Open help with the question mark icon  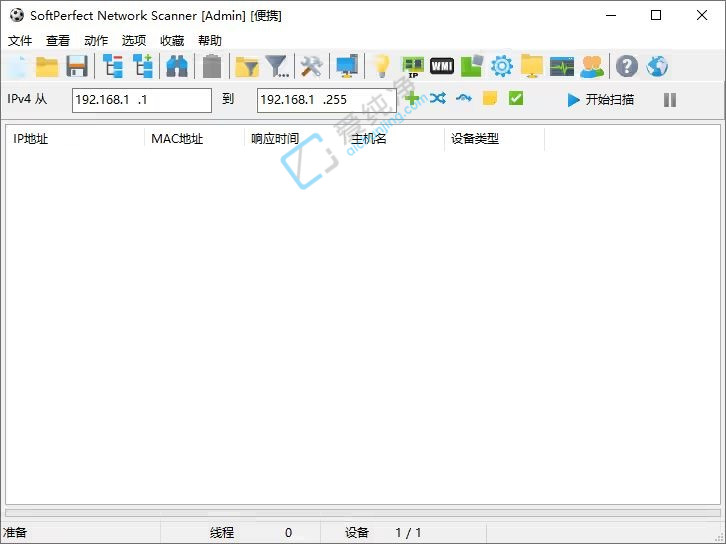tap(627, 66)
